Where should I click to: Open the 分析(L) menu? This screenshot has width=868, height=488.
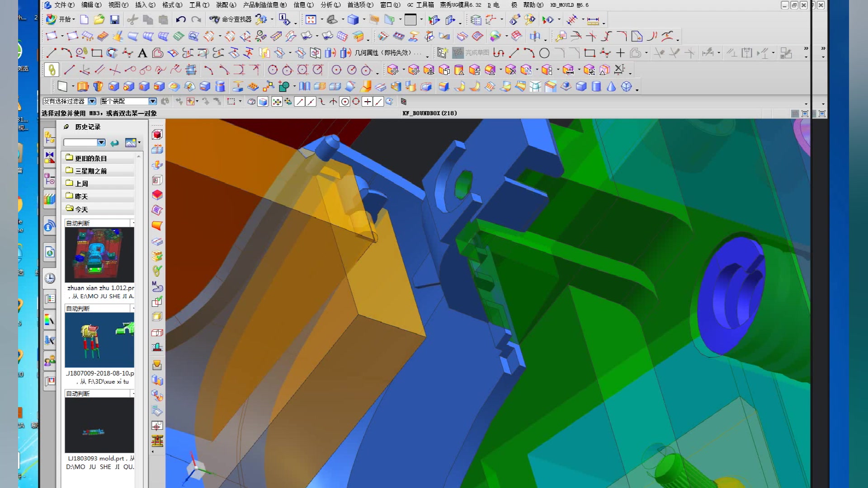(x=330, y=5)
